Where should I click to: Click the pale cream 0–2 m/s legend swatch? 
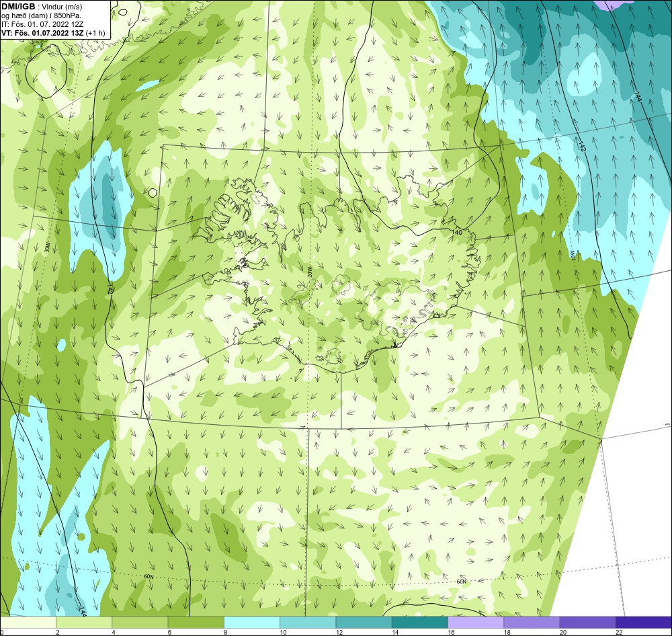(28, 623)
